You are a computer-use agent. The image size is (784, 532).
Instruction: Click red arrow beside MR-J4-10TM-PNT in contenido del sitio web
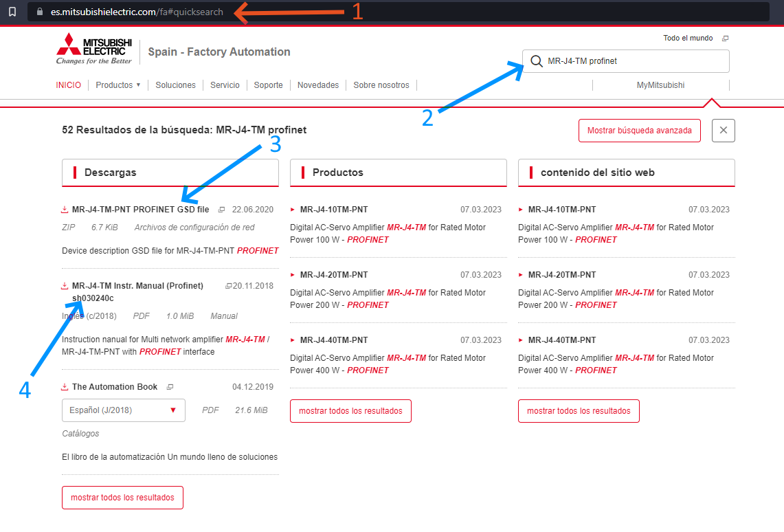(521, 210)
